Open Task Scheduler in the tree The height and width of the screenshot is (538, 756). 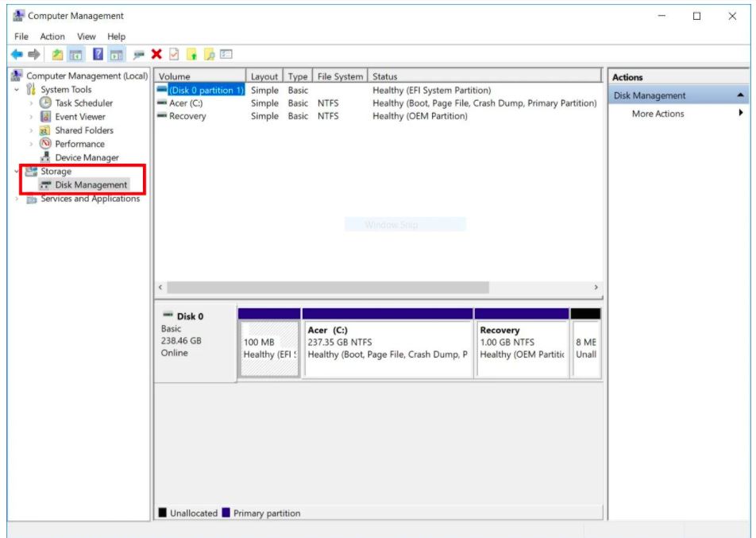click(83, 103)
